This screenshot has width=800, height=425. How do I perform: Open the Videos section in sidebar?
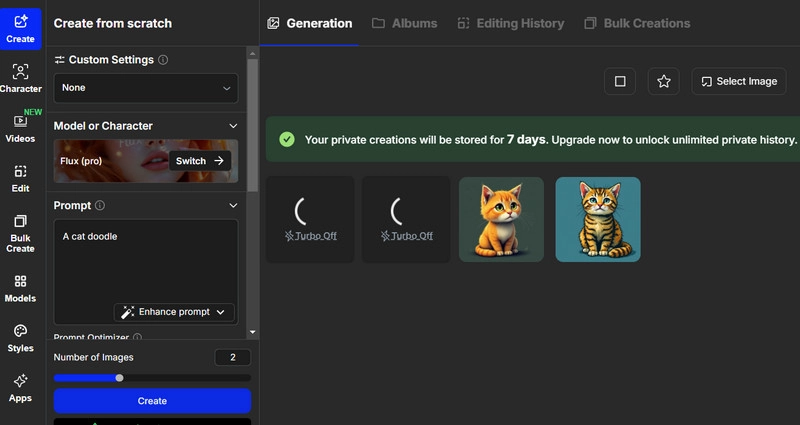tap(20, 127)
